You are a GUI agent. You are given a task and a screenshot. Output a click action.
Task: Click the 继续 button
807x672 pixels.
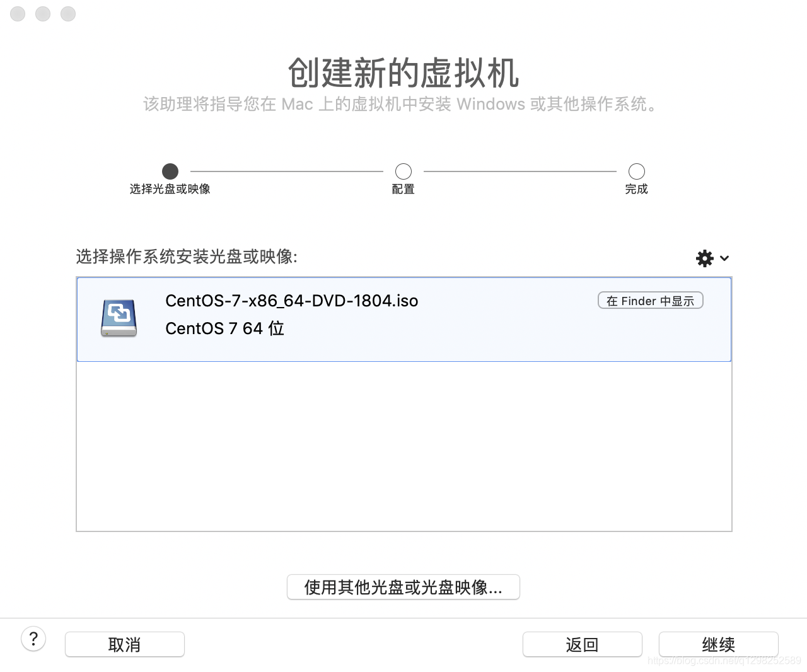coord(719,644)
